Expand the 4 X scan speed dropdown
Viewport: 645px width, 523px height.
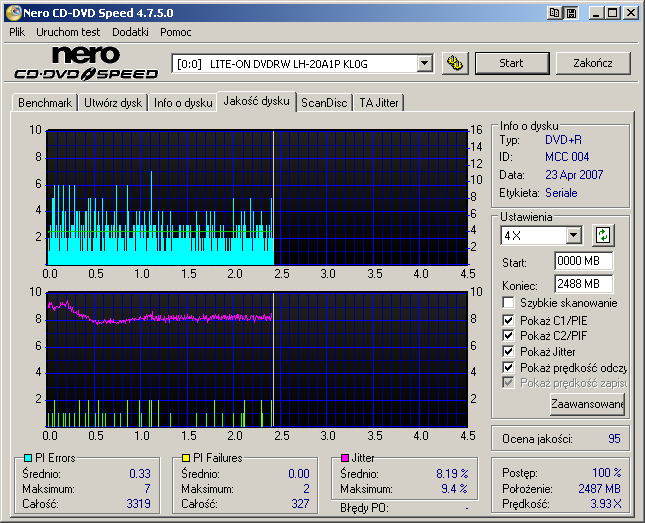click(x=573, y=235)
